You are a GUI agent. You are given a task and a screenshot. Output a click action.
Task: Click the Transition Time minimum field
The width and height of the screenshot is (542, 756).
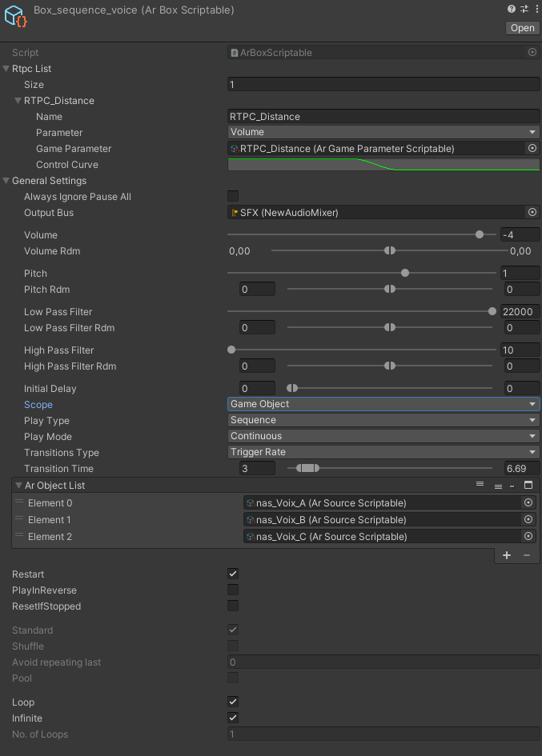[x=257, y=468]
